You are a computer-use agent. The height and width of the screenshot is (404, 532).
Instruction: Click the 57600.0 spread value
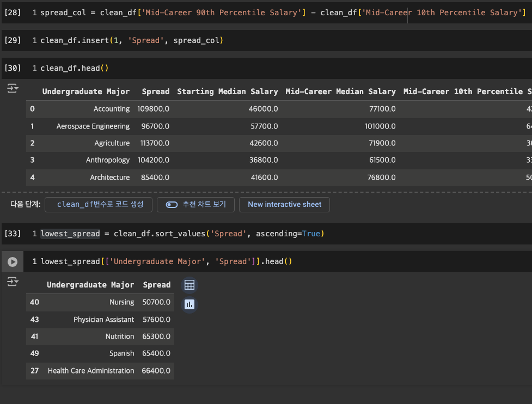coord(156,320)
